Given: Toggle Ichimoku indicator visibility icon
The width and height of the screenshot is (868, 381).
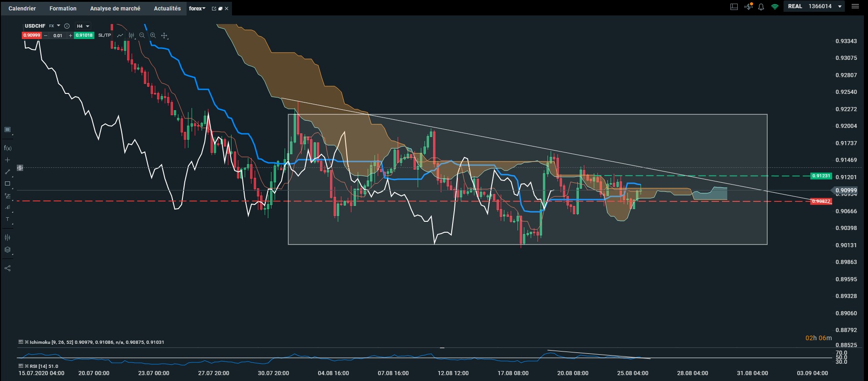Looking at the screenshot, I should click(21, 342).
